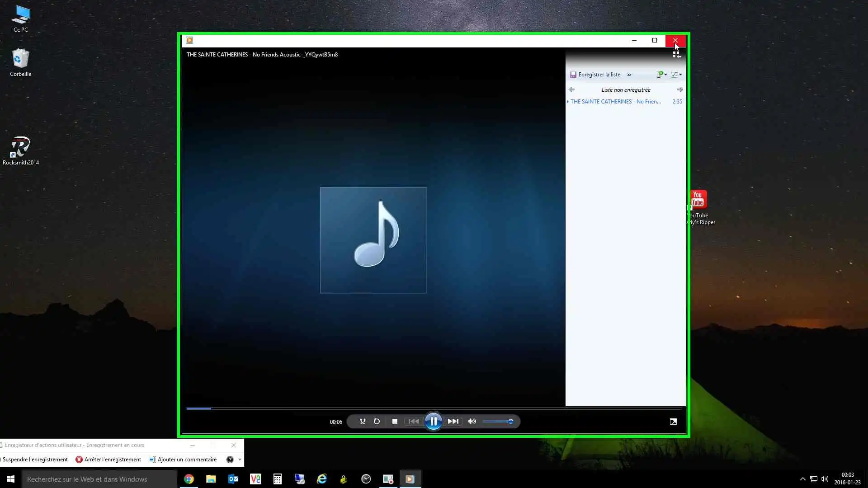Adjust the player volume slider
868x488 pixels.
click(x=498, y=422)
